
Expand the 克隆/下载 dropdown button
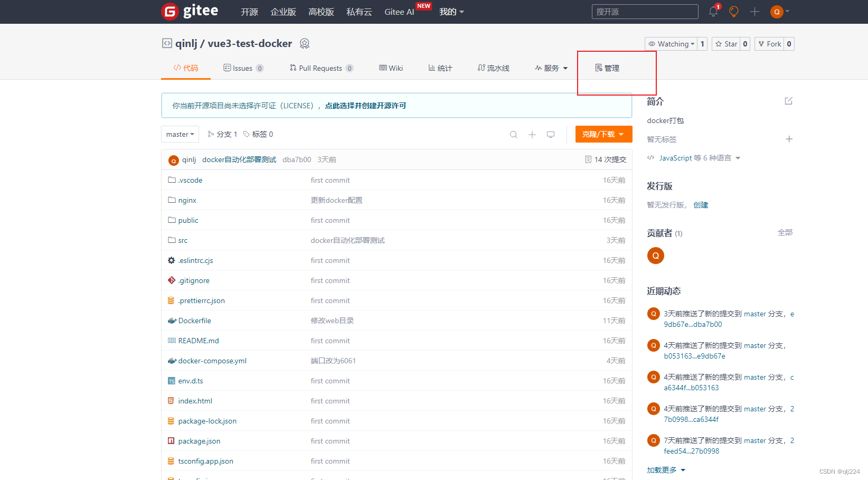603,134
